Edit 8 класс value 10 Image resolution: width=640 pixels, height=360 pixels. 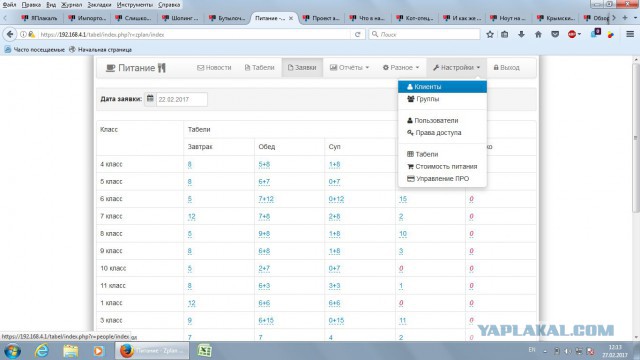click(403, 234)
